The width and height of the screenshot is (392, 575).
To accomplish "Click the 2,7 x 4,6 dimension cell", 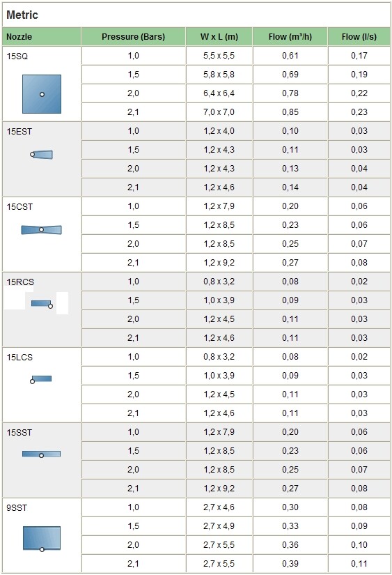I will pyautogui.click(x=219, y=507).
